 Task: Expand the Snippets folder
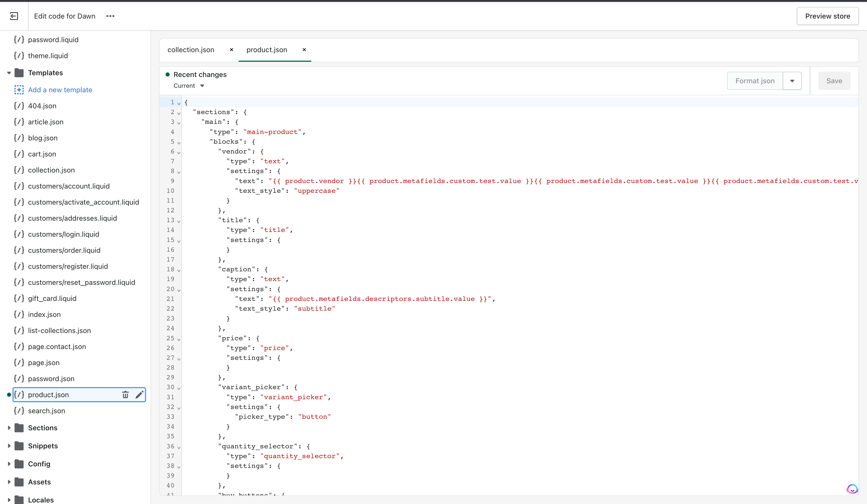9,446
